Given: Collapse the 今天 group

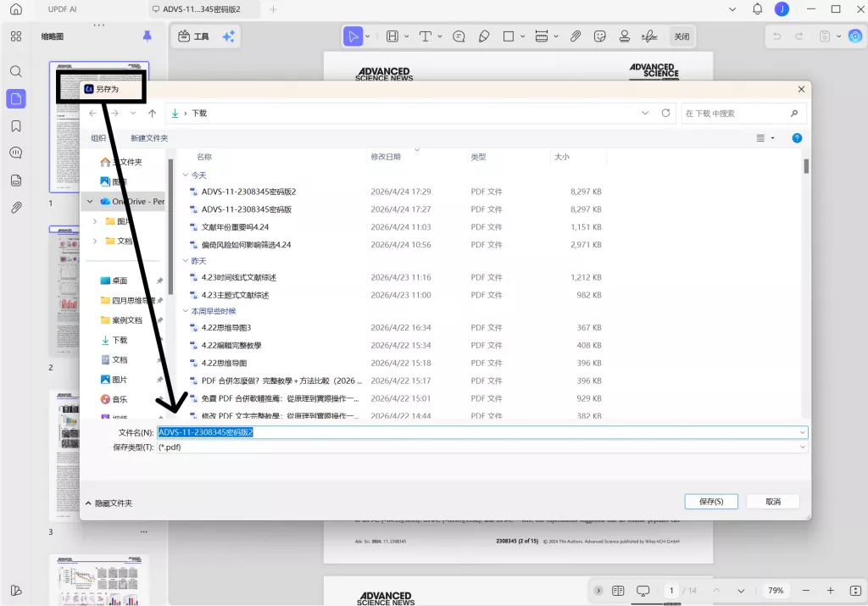Looking at the screenshot, I should point(186,175).
